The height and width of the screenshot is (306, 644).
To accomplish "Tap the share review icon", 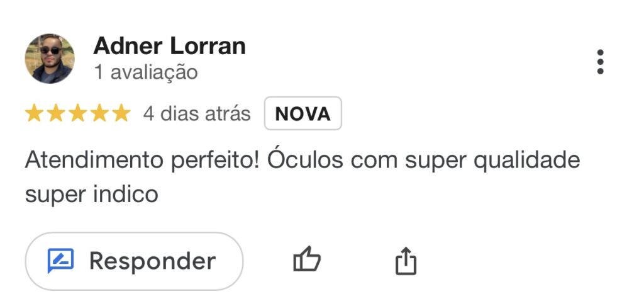I will tap(406, 260).
